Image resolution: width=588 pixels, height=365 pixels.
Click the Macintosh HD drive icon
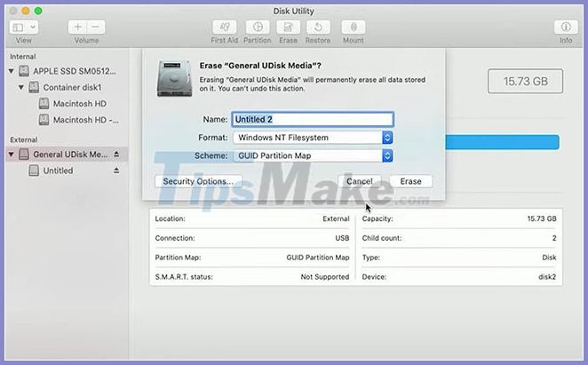[x=44, y=104]
